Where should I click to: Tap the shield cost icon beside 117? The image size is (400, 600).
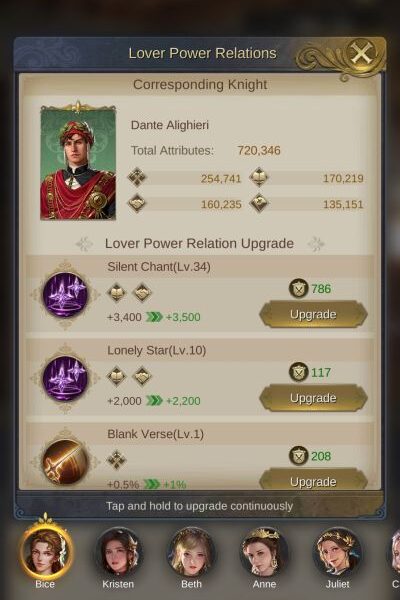(299, 372)
